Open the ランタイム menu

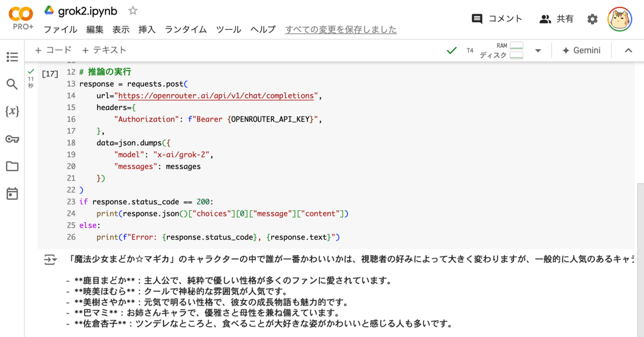(x=185, y=30)
